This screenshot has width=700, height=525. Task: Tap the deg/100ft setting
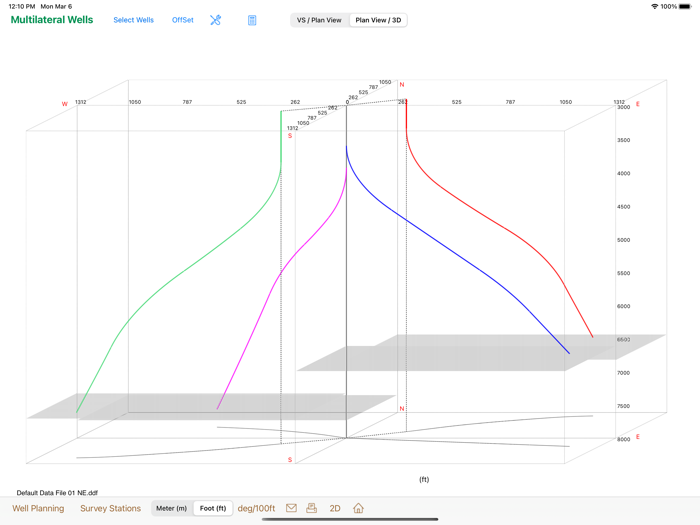256,508
